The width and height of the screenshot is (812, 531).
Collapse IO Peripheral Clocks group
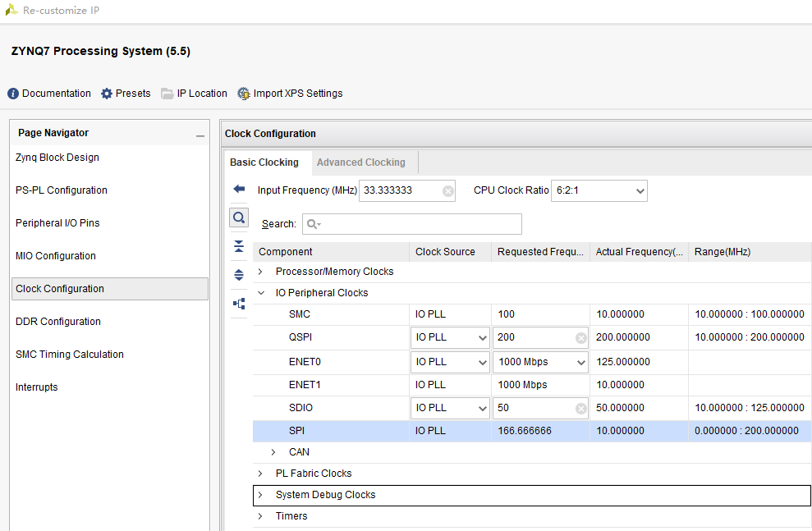pyautogui.click(x=260, y=293)
